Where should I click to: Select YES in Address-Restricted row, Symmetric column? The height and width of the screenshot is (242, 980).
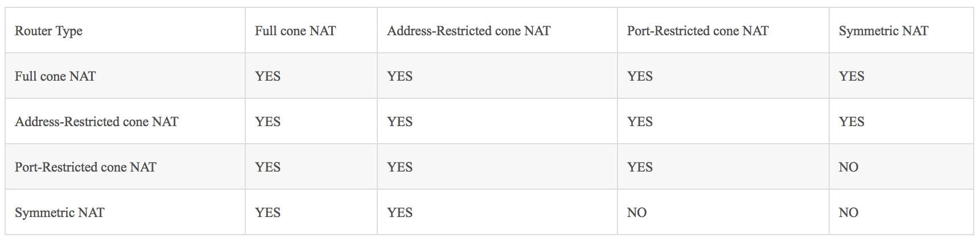[x=851, y=122]
